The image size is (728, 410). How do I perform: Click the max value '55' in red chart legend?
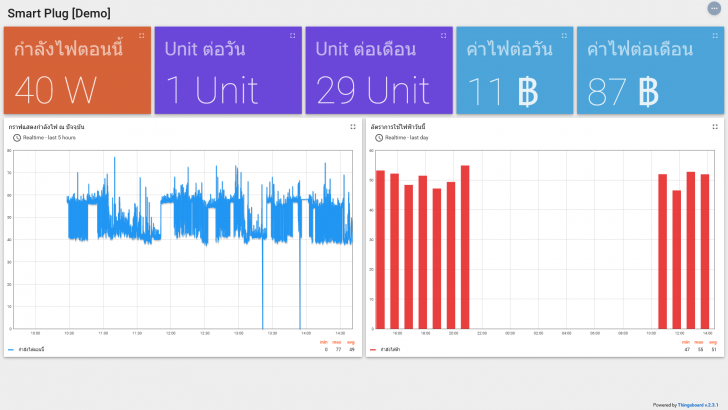(x=700, y=349)
